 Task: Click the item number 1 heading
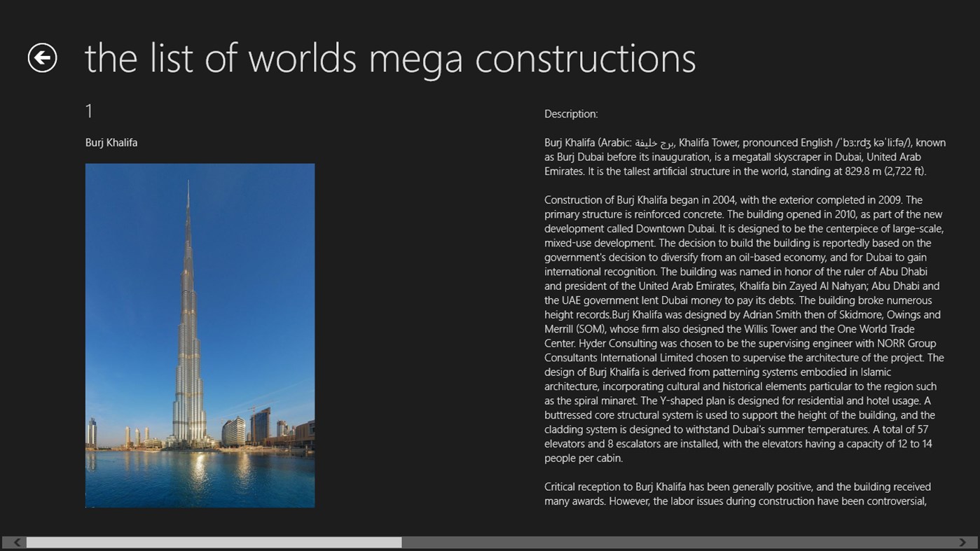pyautogui.click(x=89, y=111)
